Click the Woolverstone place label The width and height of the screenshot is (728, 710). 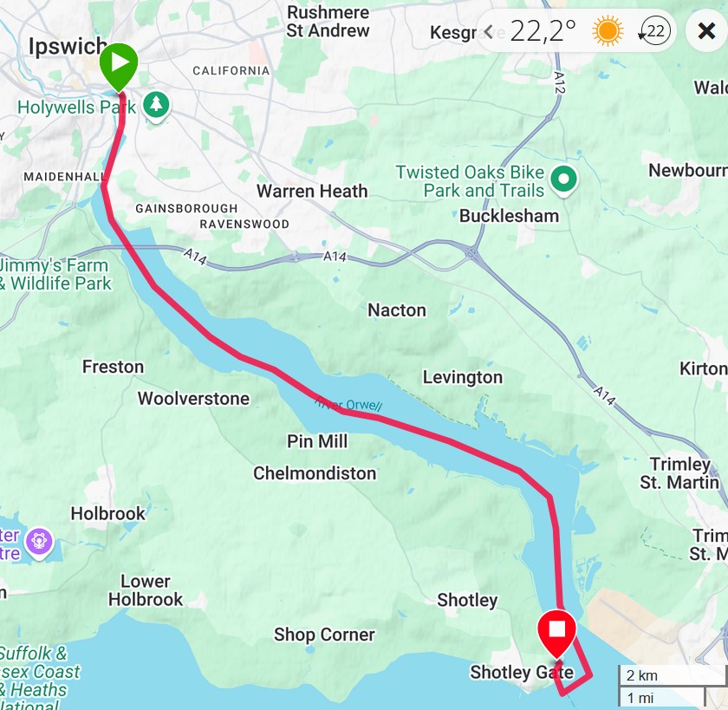tap(193, 399)
